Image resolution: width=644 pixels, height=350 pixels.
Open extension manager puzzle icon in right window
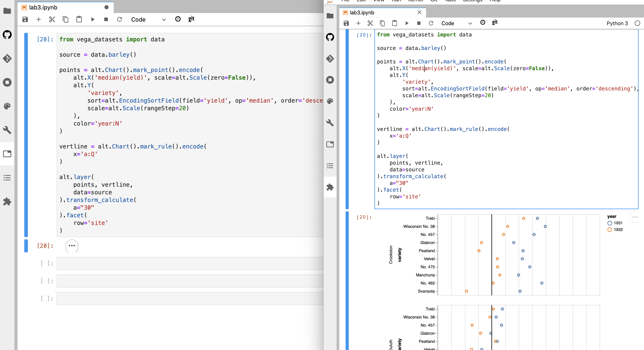[x=330, y=187]
